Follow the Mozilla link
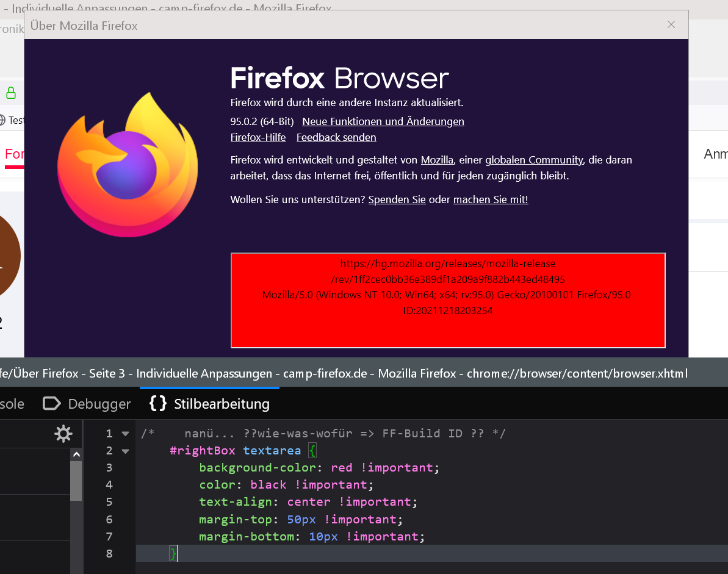The height and width of the screenshot is (574, 728). point(437,160)
